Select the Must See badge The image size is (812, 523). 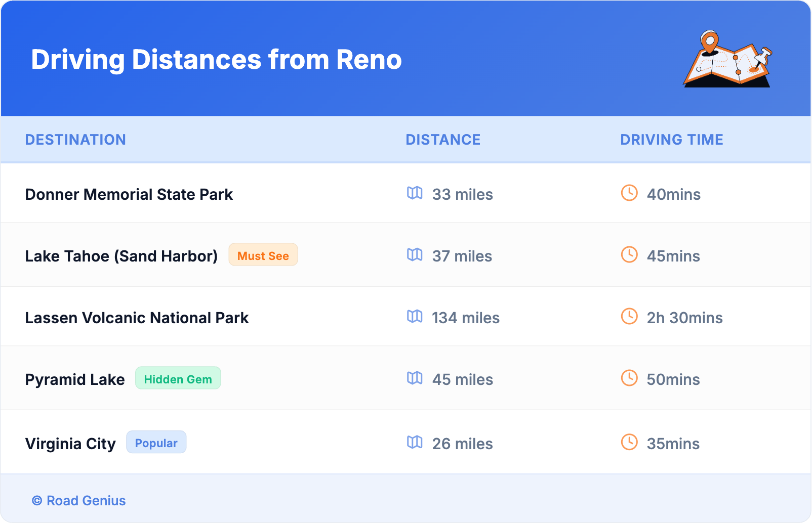[263, 255]
